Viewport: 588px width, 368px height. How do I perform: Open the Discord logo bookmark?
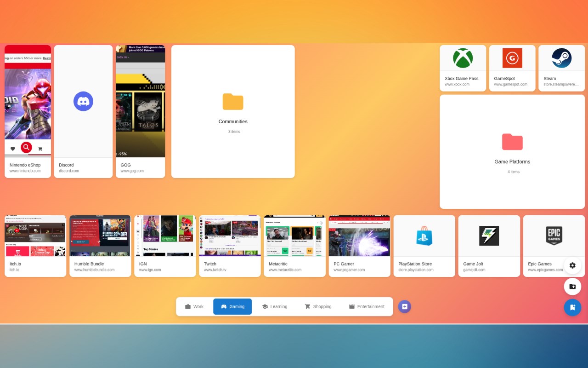click(x=83, y=101)
